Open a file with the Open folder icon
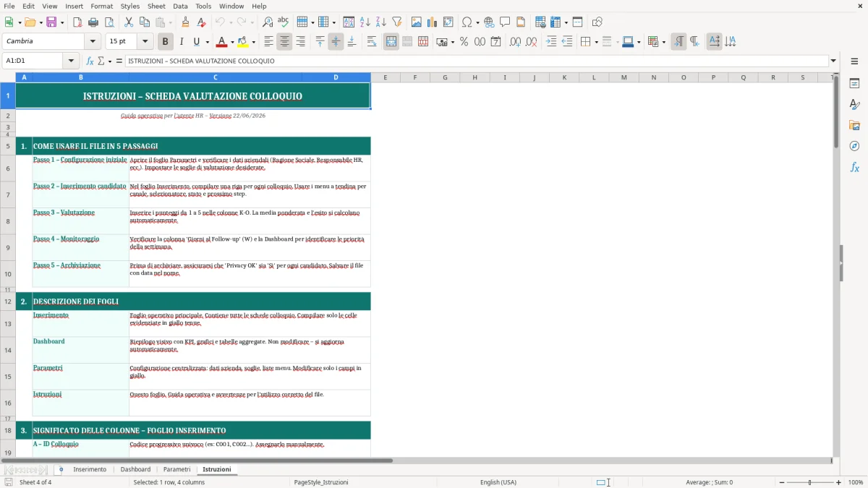 pos(30,22)
